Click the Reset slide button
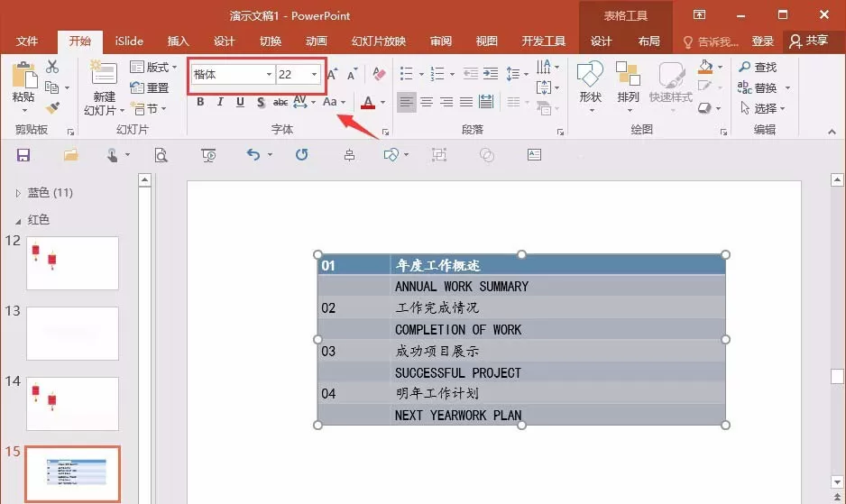846x504 pixels. [150, 87]
